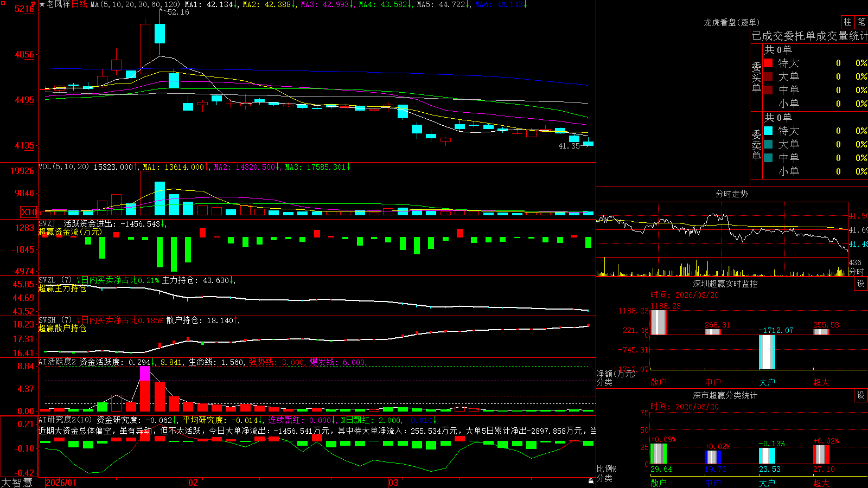Viewport: 868px width, 488px height.
Task: Click the cyan 特大 swatch under 委卖单
Action: [768, 131]
